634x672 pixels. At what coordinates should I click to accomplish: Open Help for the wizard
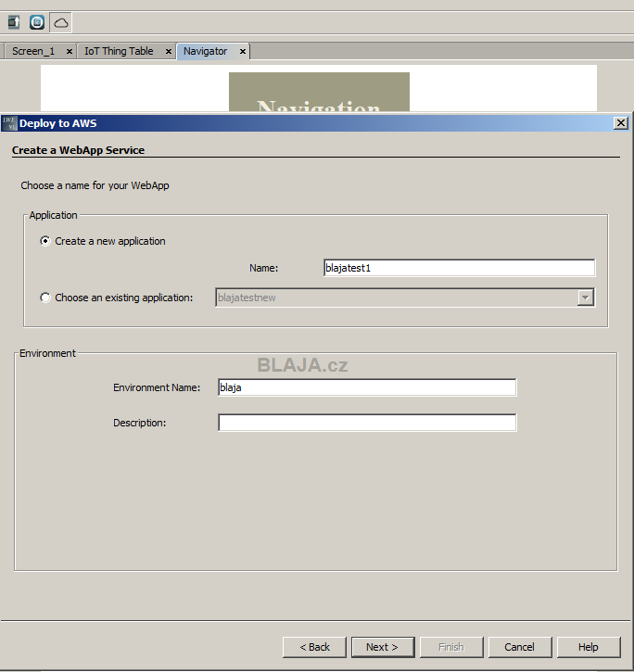point(589,647)
